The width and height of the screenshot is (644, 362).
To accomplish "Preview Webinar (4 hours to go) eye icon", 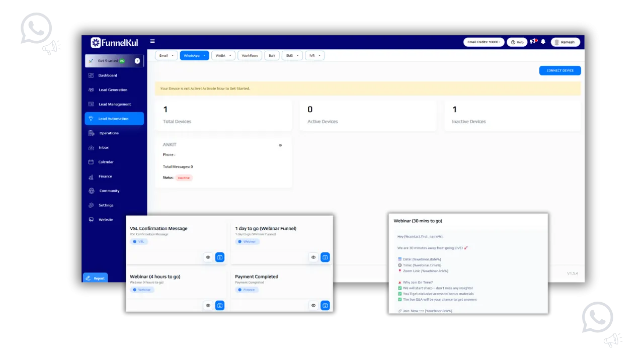I will (208, 305).
